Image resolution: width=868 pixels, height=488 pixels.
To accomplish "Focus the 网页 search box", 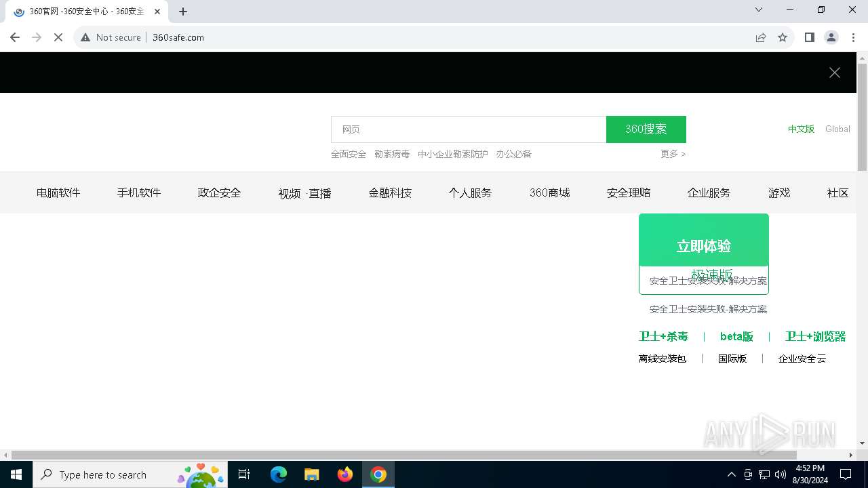I will pyautogui.click(x=469, y=129).
